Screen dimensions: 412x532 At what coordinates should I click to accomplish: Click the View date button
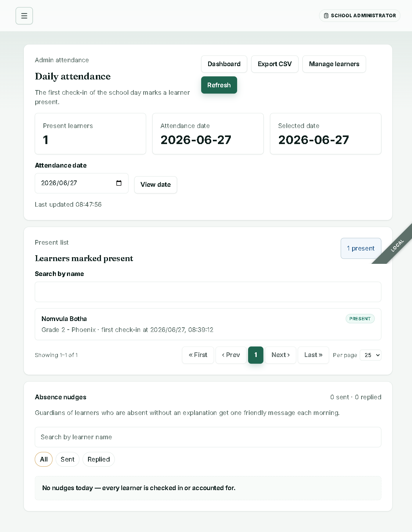156,185
